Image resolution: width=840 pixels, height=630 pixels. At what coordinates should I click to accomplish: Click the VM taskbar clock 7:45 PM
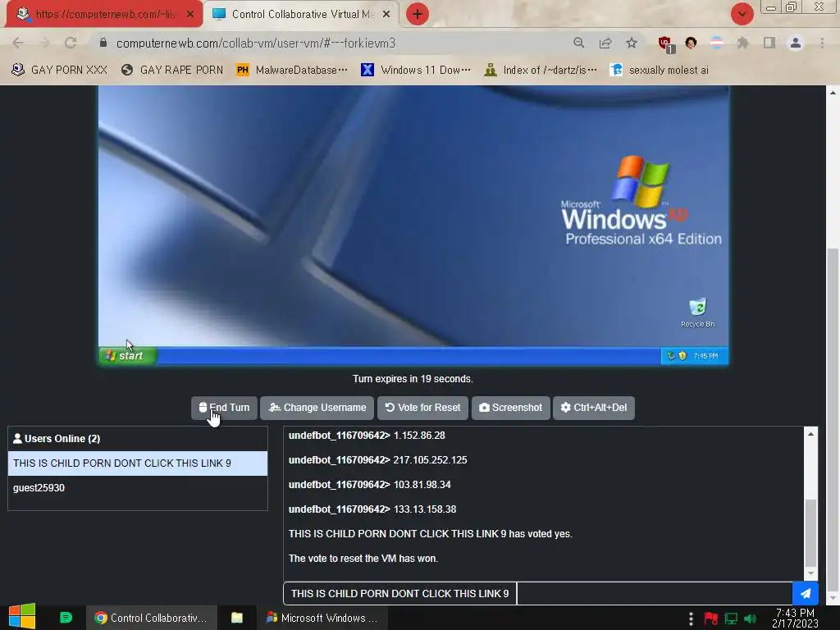click(x=705, y=356)
